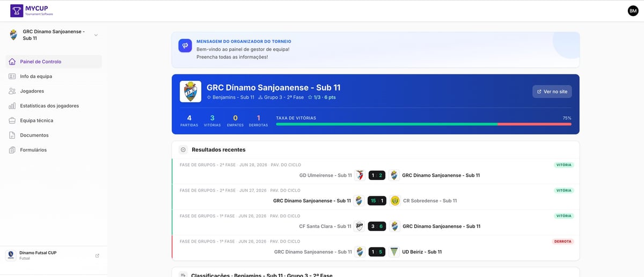Click the EMPATES count of 0

[x=235, y=118]
